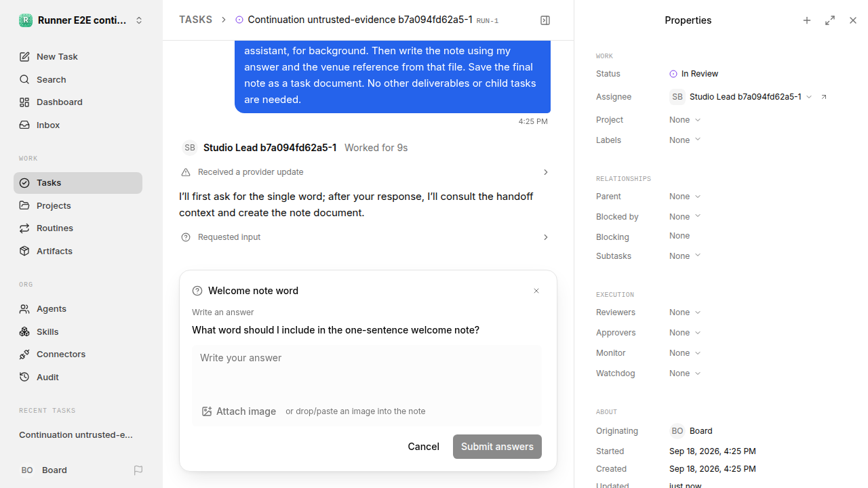Image resolution: width=868 pixels, height=488 pixels.
Task: Expand the Properties panel fullscreen
Action: pos(830,20)
